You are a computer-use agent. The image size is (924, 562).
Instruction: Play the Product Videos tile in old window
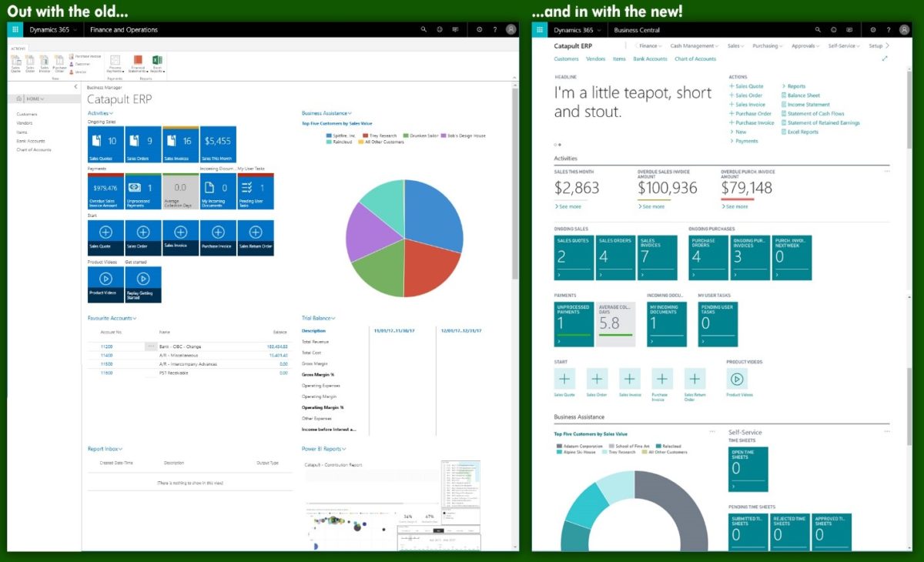[106, 285]
